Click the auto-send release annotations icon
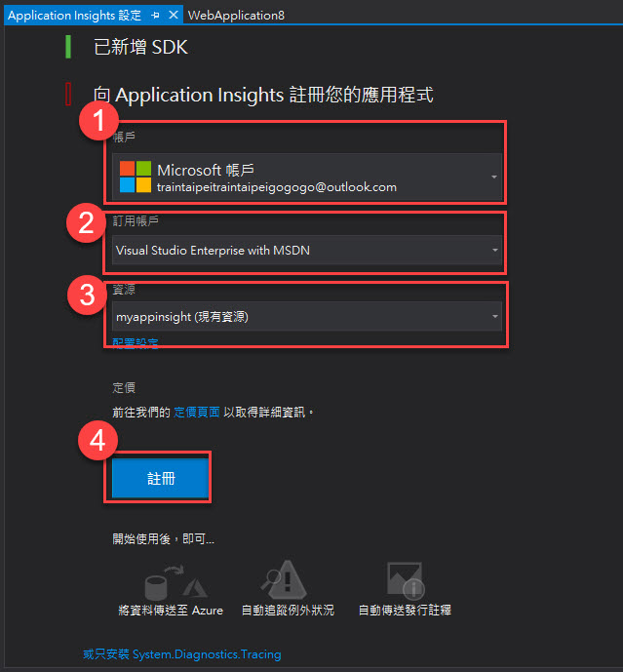The height and width of the screenshot is (672, 623). (x=406, y=580)
